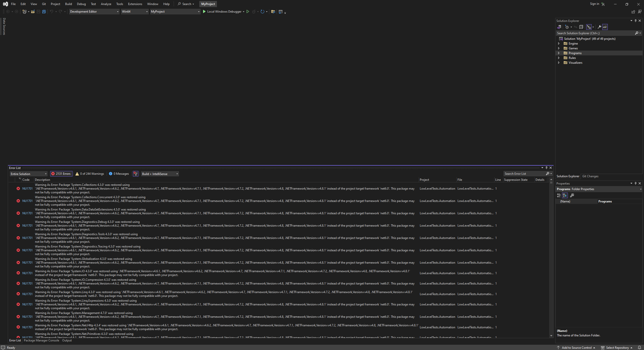Pin the Error List panel
The width and height of the screenshot is (644, 350).
[546, 168]
